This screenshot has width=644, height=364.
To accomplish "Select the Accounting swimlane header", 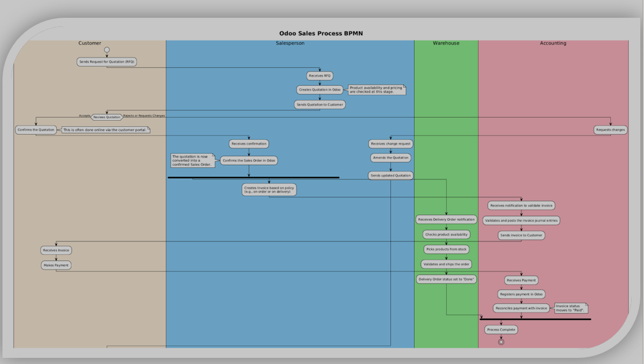I will pos(552,43).
